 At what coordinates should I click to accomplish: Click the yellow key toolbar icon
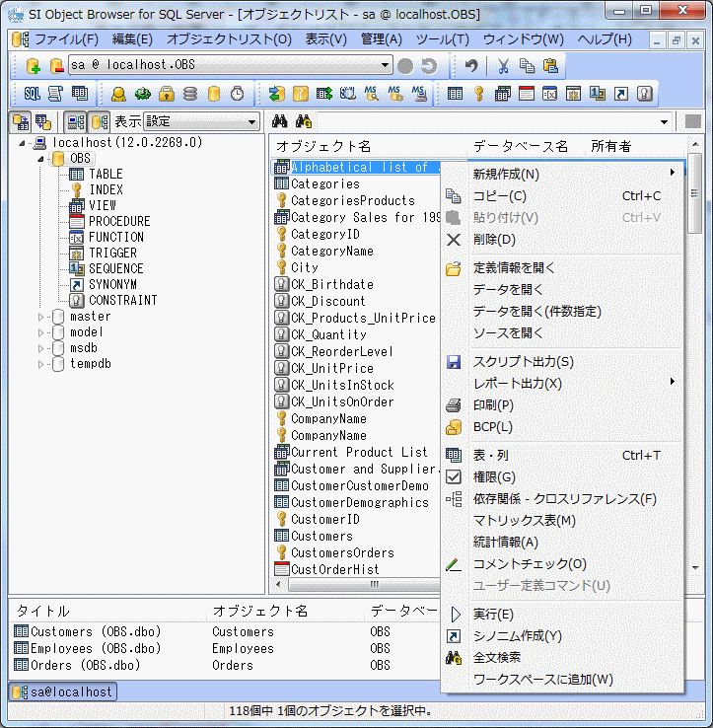479,94
